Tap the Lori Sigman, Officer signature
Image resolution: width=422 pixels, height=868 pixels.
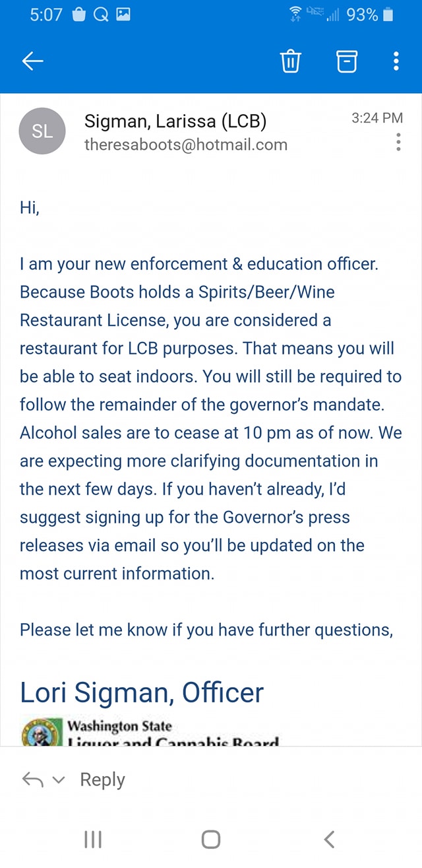[x=142, y=692]
